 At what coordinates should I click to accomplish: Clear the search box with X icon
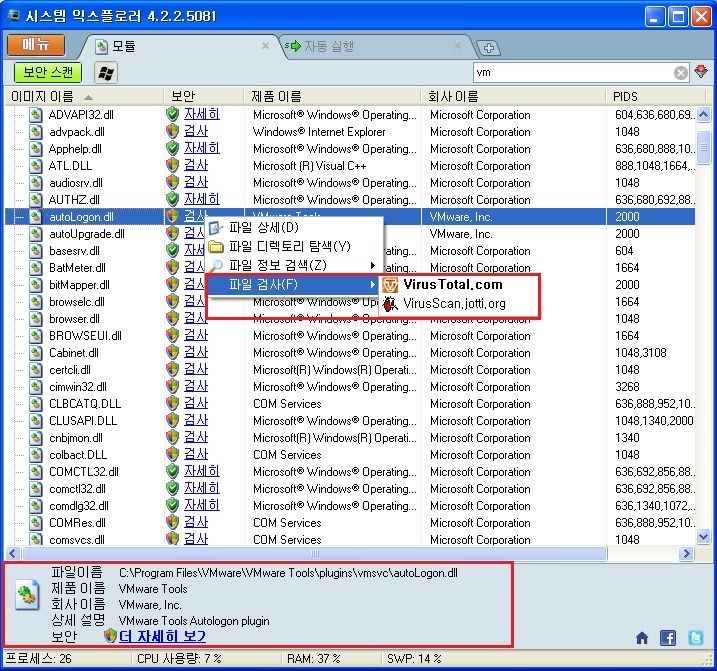pyautogui.click(x=680, y=73)
